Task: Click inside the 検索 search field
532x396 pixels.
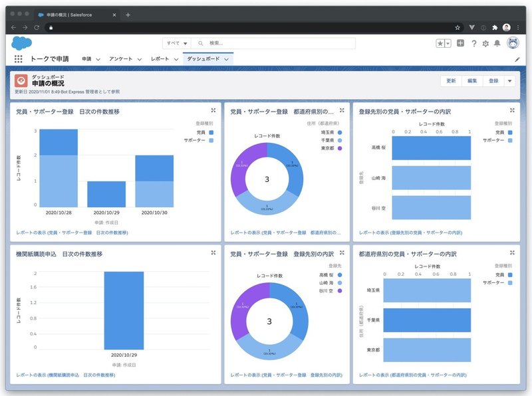Action: [273, 43]
